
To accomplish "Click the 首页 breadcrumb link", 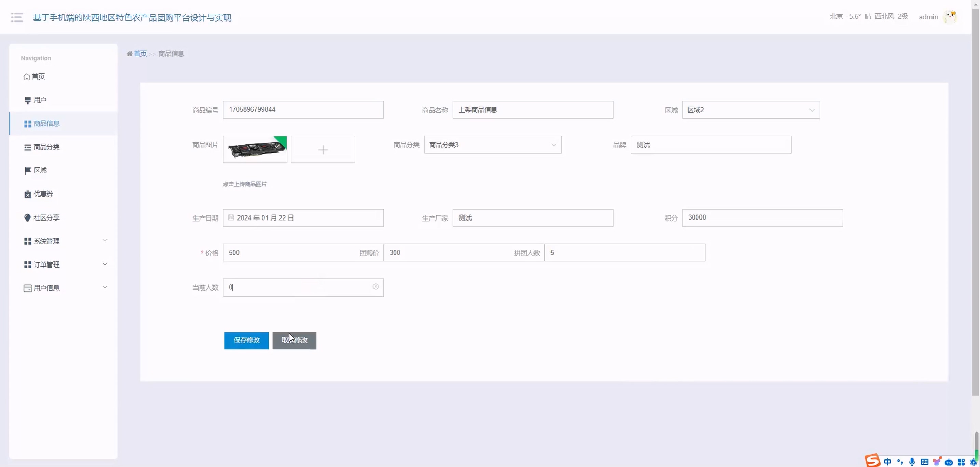I will pyautogui.click(x=140, y=54).
